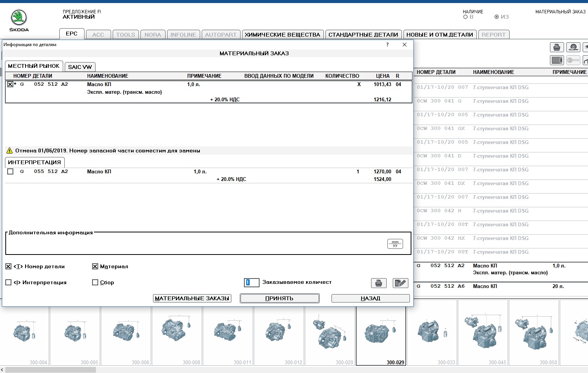Viewport: 588px width, 373px height.
Task: Check the G 055 512 A2 interpretation checkbox
Action: tap(10, 171)
